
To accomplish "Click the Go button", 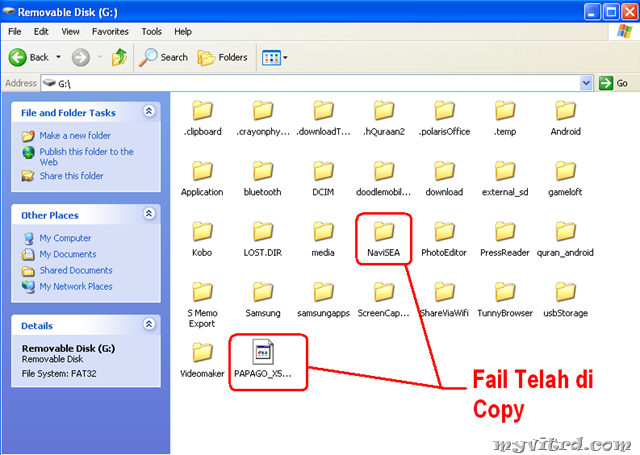I will point(613,83).
